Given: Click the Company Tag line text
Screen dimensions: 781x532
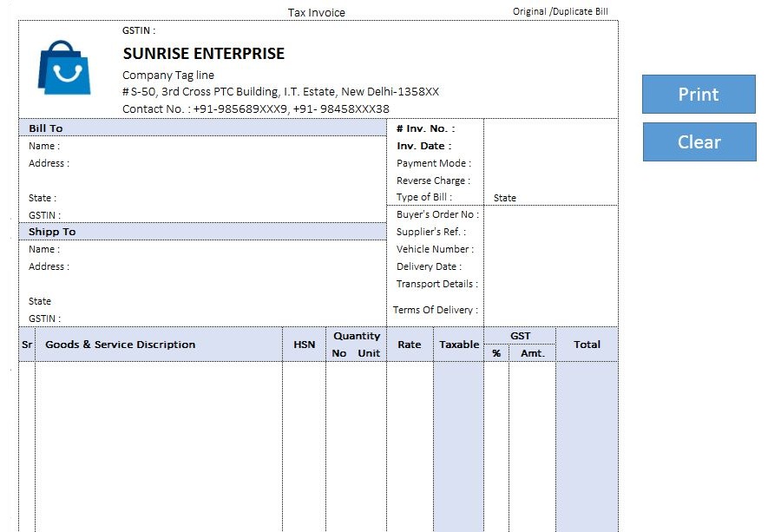Looking at the screenshot, I should click(x=168, y=76).
